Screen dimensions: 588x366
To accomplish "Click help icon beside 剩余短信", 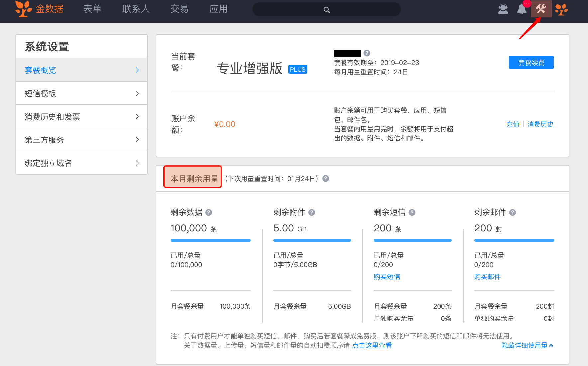I will click(x=412, y=212).
